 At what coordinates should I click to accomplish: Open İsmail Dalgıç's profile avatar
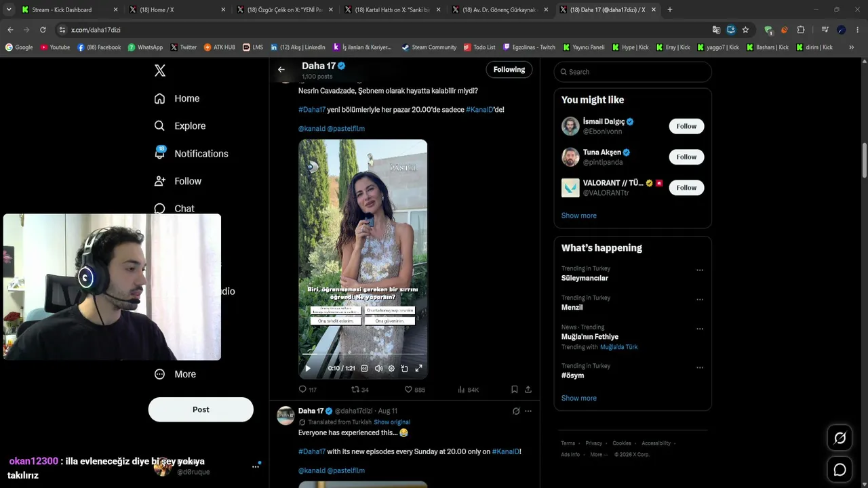[x=570, y=126]
